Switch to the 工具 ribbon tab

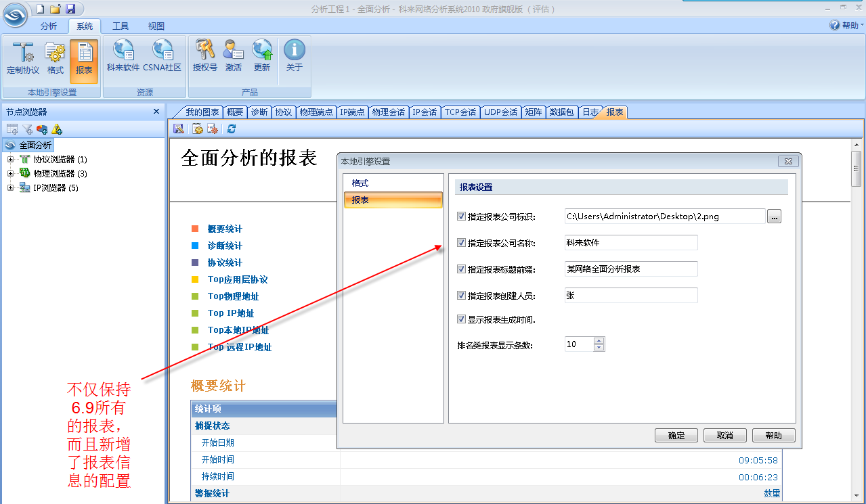[121, 26]
